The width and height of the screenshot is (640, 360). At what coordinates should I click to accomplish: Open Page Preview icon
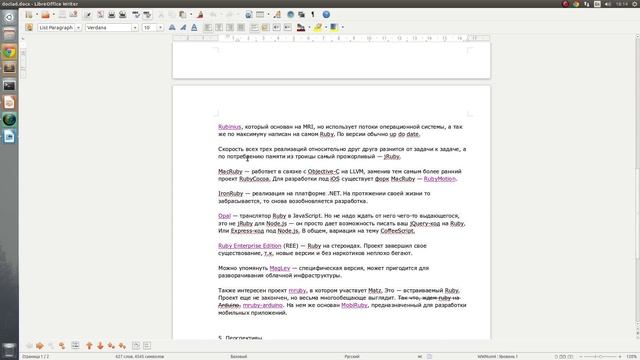coord(122,15)
